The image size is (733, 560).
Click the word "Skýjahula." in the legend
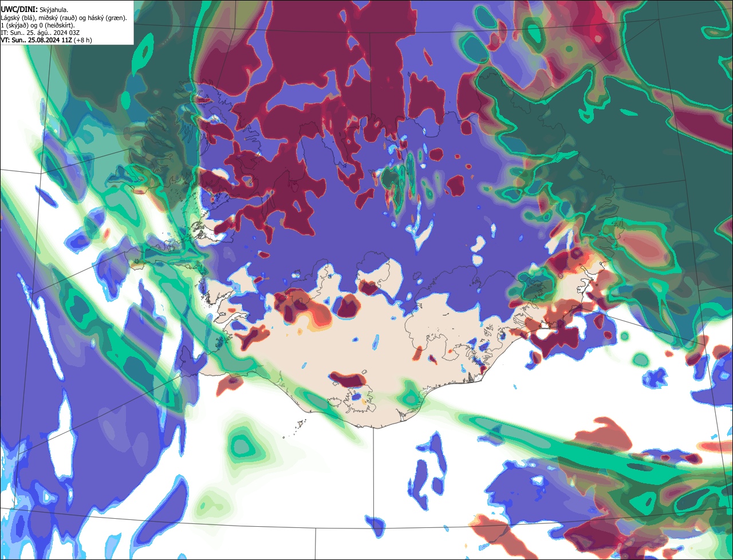tap(55, 9)
